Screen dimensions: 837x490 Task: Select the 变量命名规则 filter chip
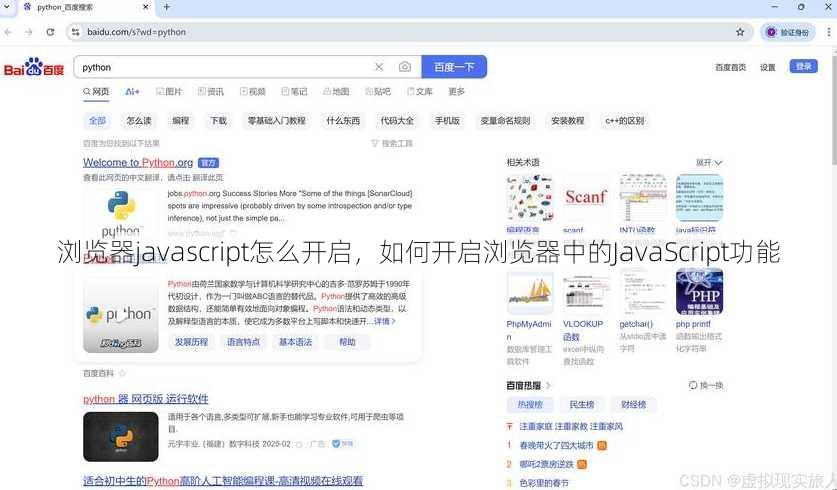click(505, 121)
